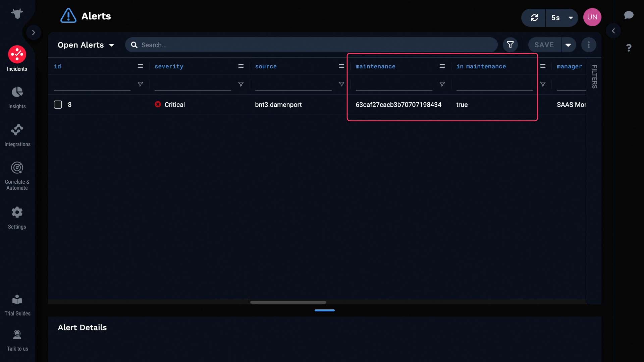The height and width of the screenshot is (362, 644).
Task: Click the three-dot overflow menu
Action: 589,44
